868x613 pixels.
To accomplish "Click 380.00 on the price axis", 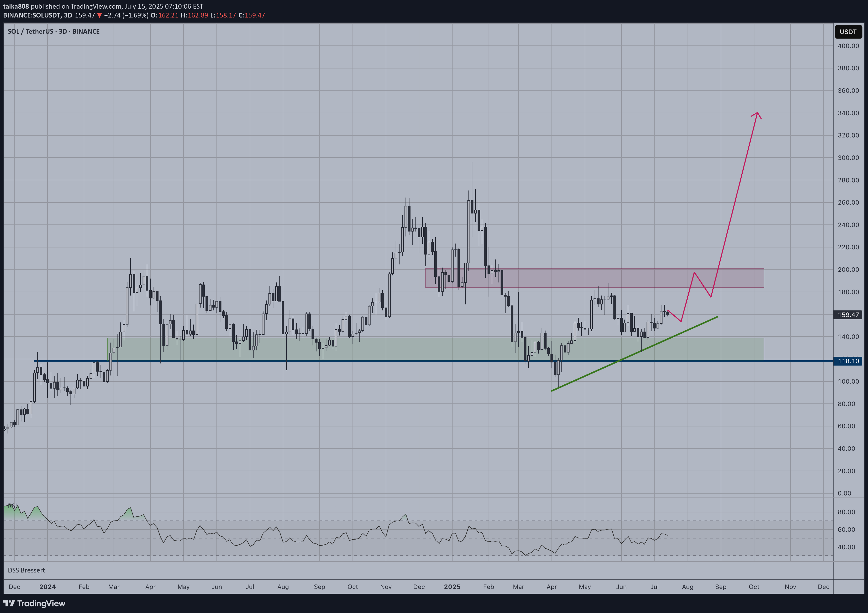I will (848, 68).
